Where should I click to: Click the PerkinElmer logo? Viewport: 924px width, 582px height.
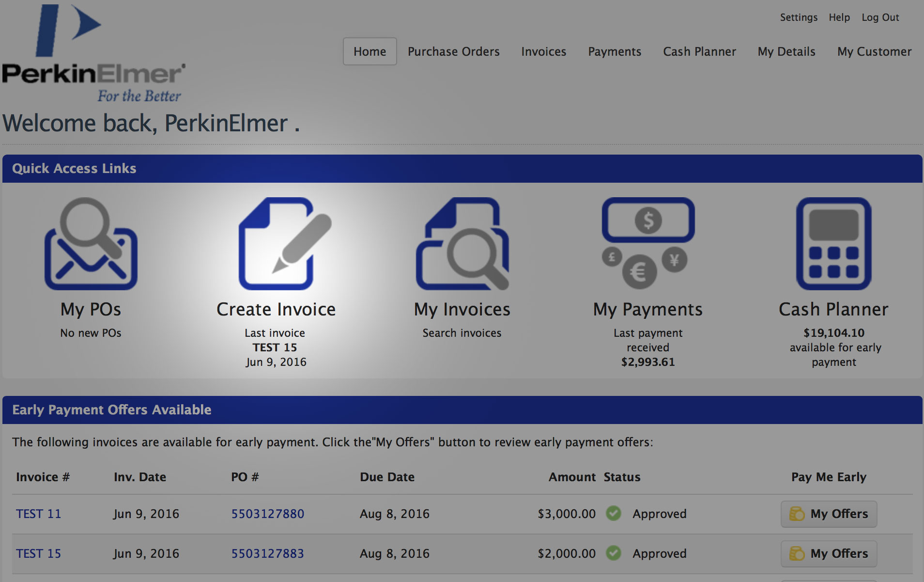tap(93, 53)
